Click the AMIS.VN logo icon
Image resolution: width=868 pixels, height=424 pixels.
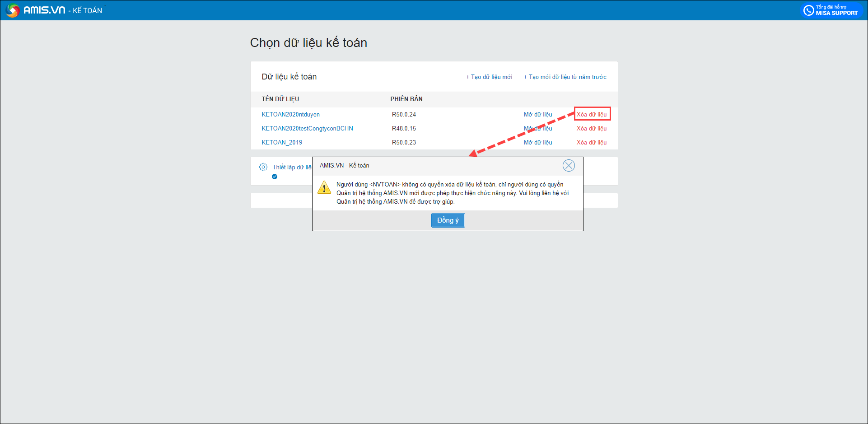[13, 10]
